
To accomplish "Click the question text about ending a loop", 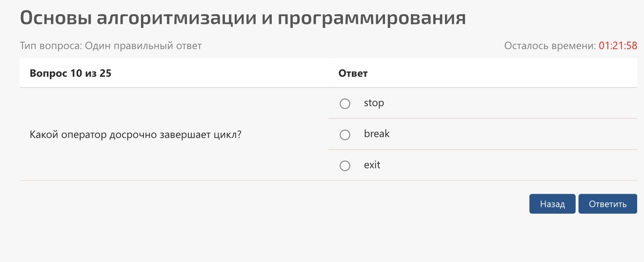I will coord(136,135).
